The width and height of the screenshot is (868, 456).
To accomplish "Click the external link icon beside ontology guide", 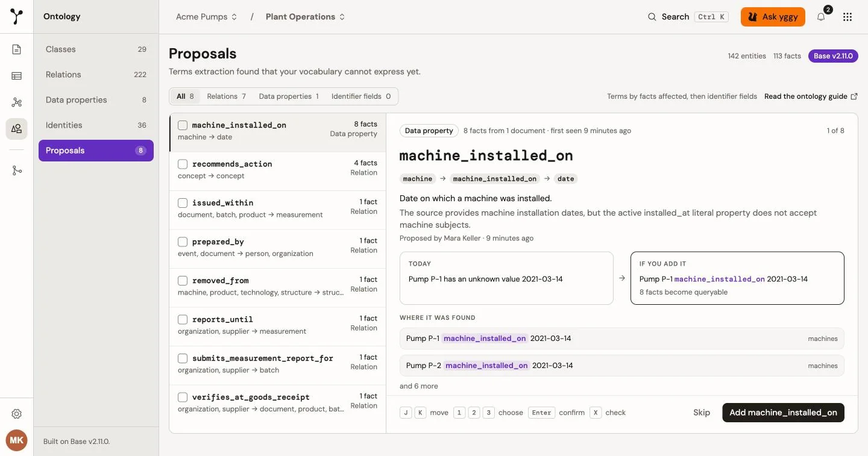I will [x=854, y=96].
